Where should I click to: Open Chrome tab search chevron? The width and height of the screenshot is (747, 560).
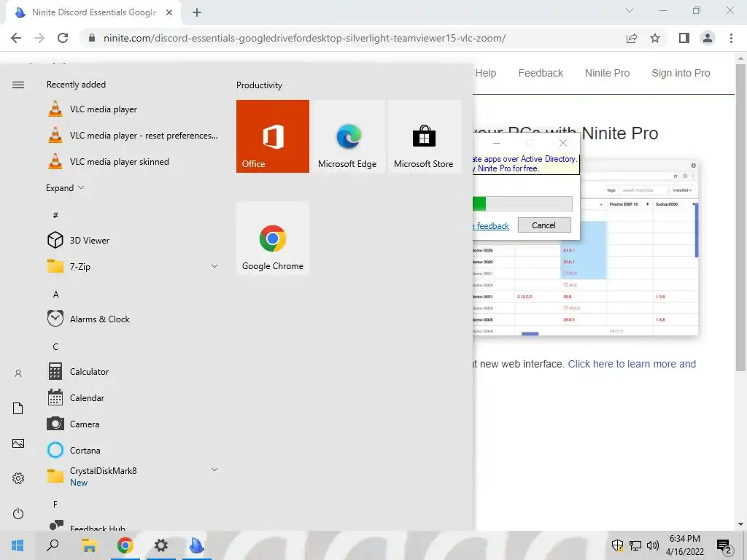[x=630, y=10]
